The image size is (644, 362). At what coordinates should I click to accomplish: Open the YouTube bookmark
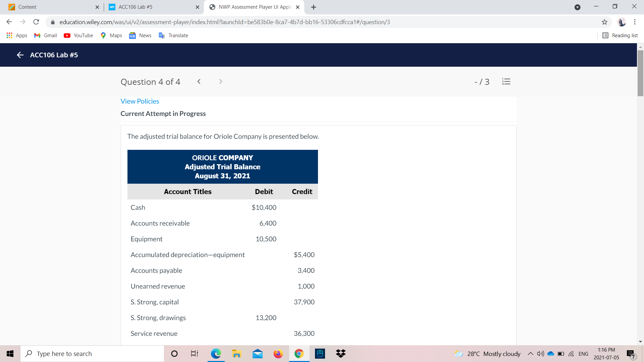(x=78, y=35)
